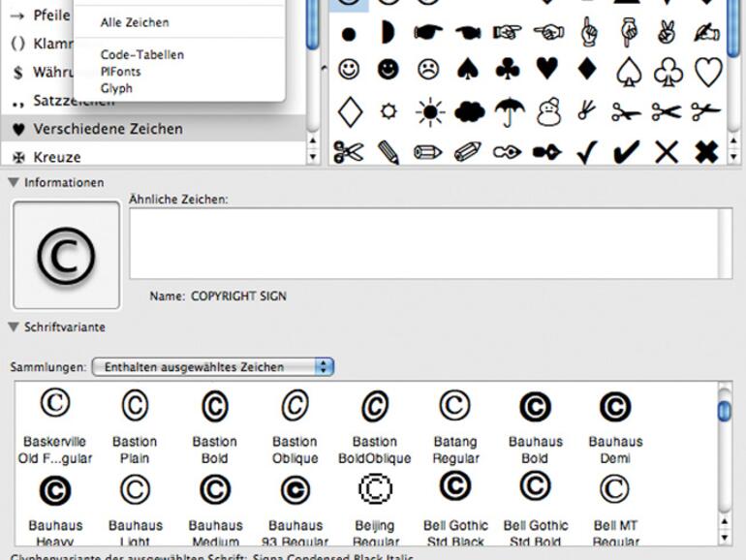Select the victory hand character
This screenshot has height=560, width=746.
click(667, 31)
